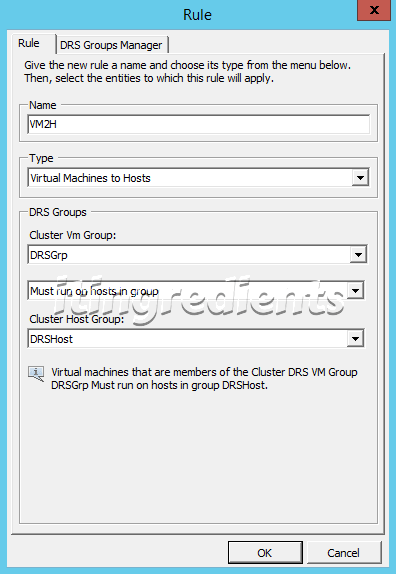This screenshot has height=574, width=396.
Task: Click the 'DRS Groups' section heading
Action: (58, 212)
